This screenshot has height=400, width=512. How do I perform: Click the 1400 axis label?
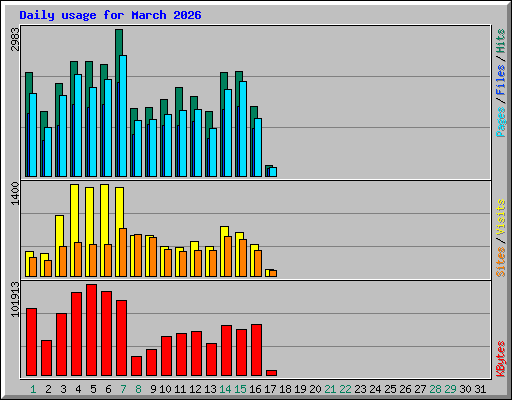pyautogui.click(x=15, y=194)
